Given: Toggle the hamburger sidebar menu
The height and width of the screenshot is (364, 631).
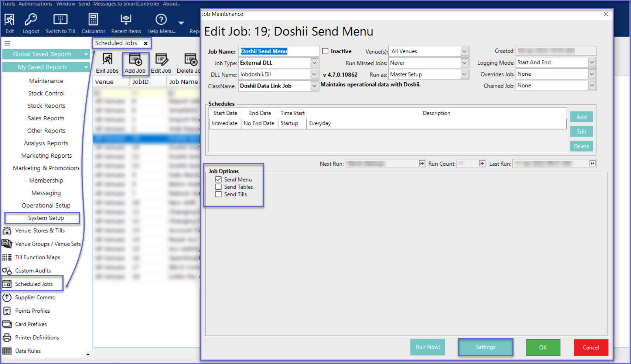Looking at the screenshot, I should coord(7,43).
